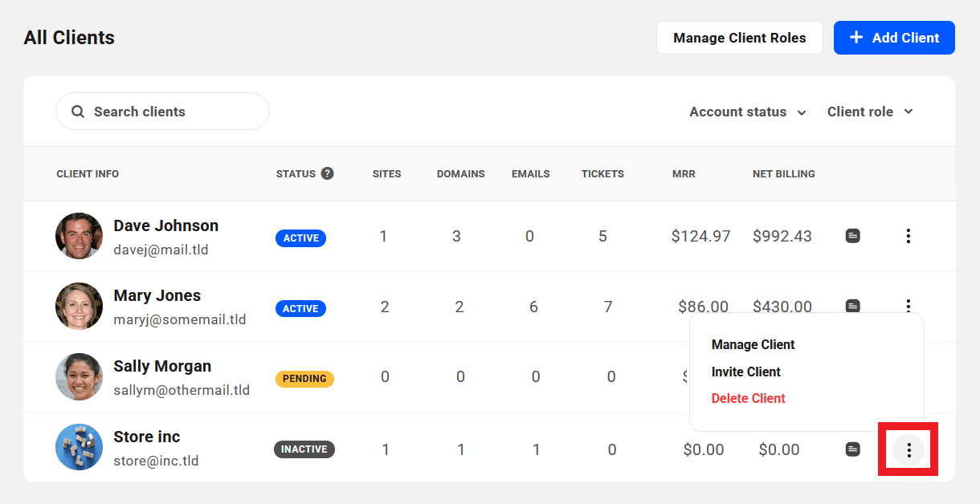Click the Mary Jones name
980x504 pixels.
click(x=157, y=295)
